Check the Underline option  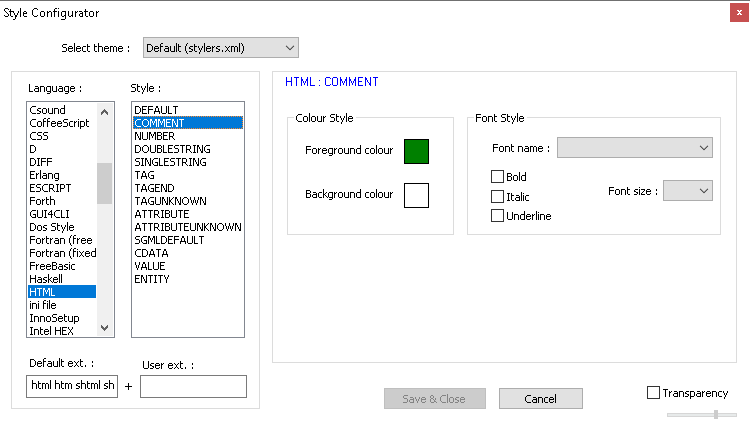[497, 215]
